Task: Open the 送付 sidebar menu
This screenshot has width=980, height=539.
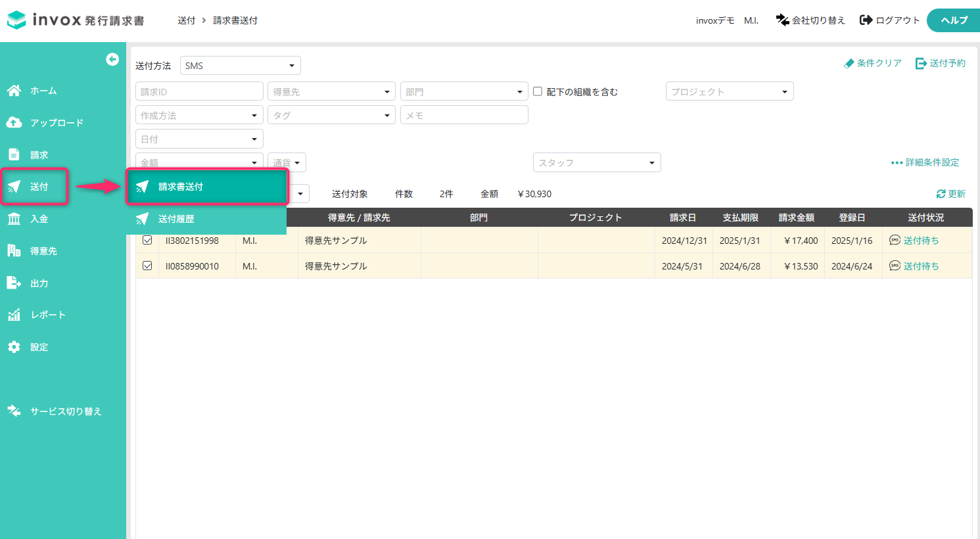Action: pyautogui.click(x=34, y=187)
